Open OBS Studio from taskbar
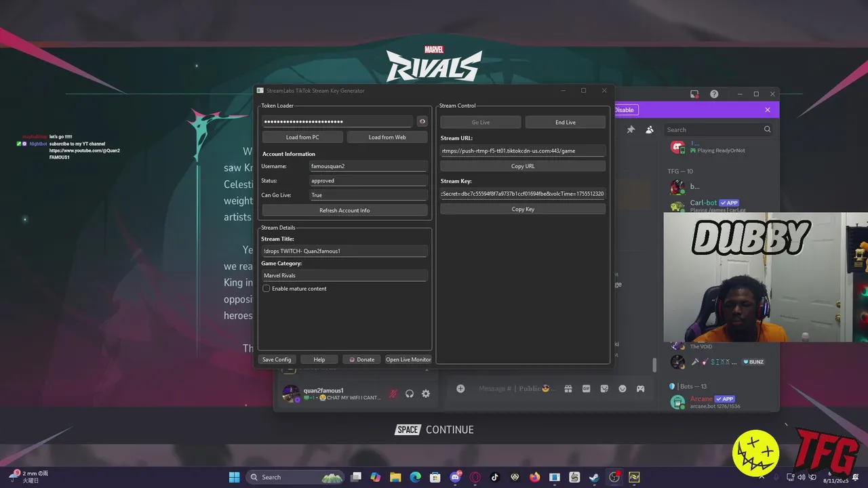 coord(614,477)
